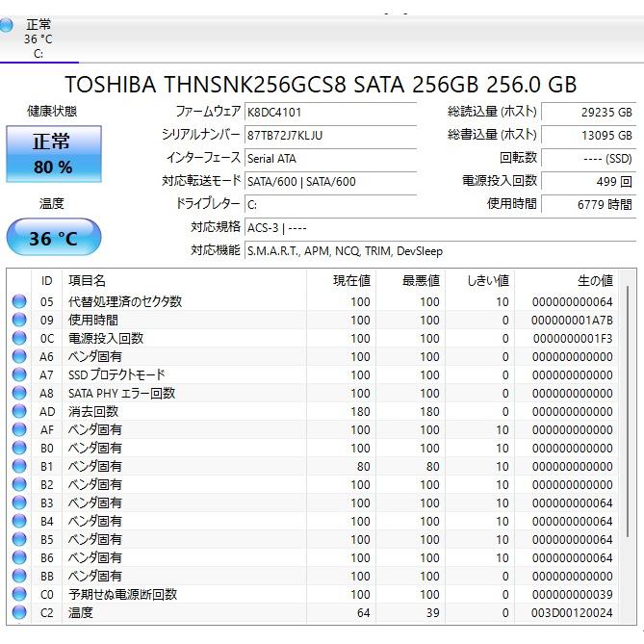Click the status orb on row B5
This screenshot has height=644, width=644.
pos(19,539)
